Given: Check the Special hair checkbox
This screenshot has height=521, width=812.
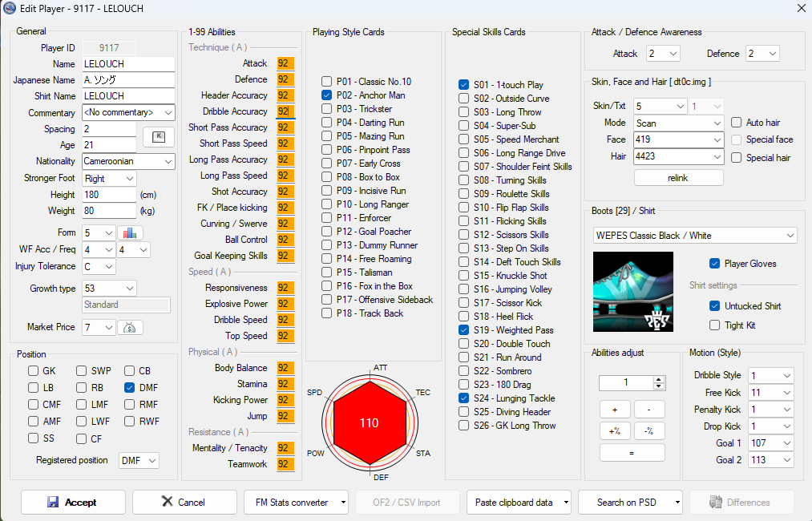Looking at the screenshot, I should coord(736,158).
